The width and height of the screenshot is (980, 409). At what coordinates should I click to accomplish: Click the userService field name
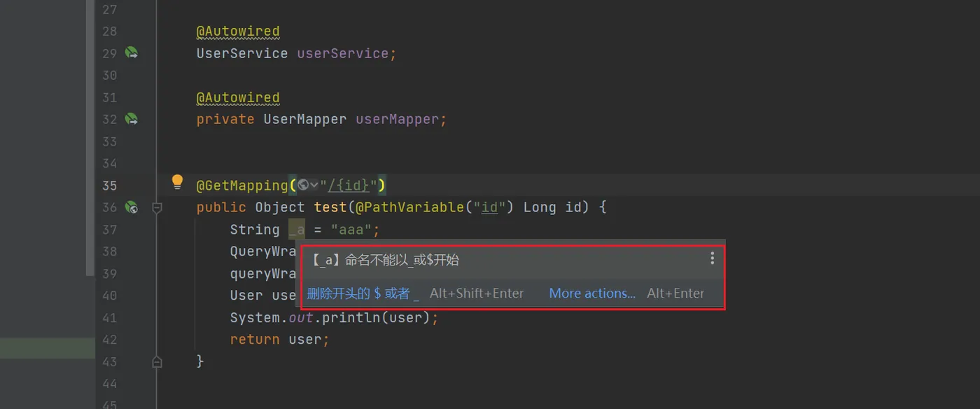coord(343,53)
